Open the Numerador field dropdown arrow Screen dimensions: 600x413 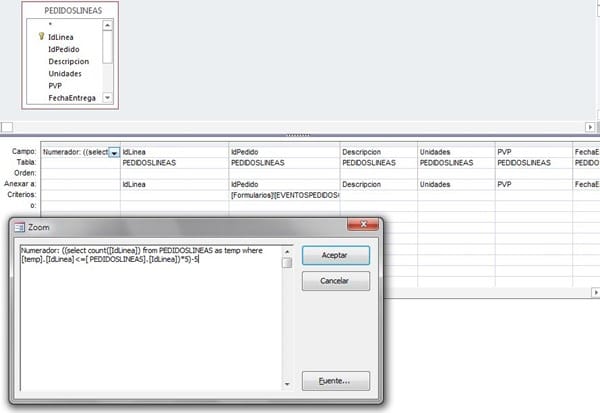(114, 152)
